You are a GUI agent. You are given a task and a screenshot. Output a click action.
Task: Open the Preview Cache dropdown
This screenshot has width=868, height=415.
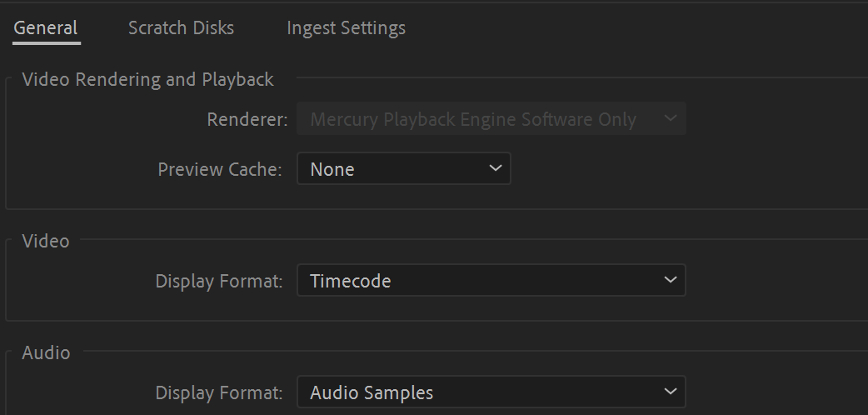tap(403, 169)
